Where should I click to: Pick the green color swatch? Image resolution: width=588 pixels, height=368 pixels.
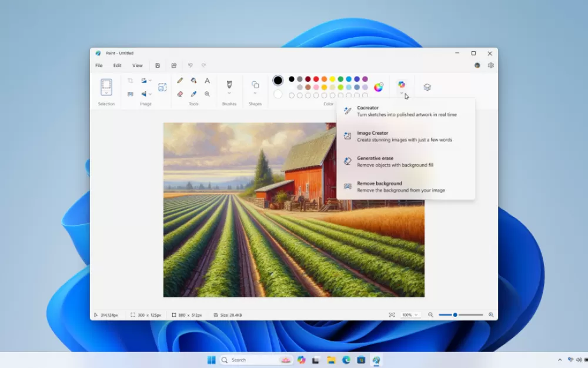[340, 79]
